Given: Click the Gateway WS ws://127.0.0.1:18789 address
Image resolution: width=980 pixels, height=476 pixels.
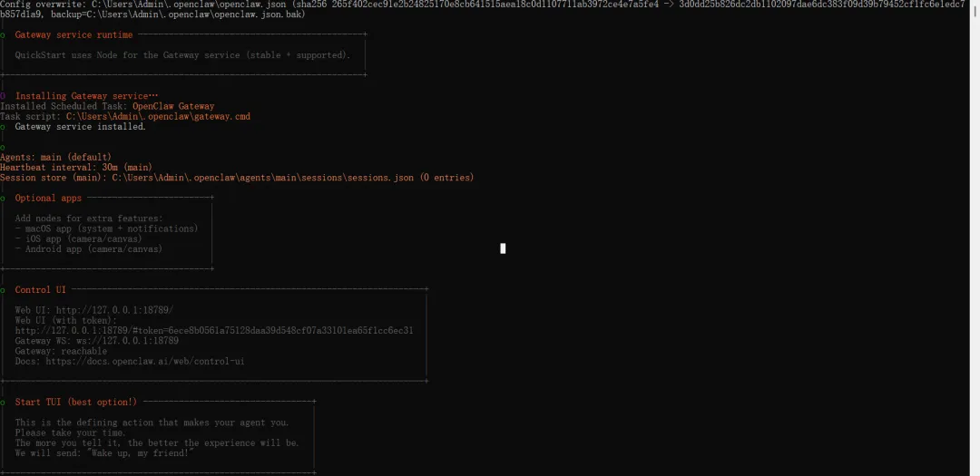Looking at the screenshot, I should tap(128, 340).
